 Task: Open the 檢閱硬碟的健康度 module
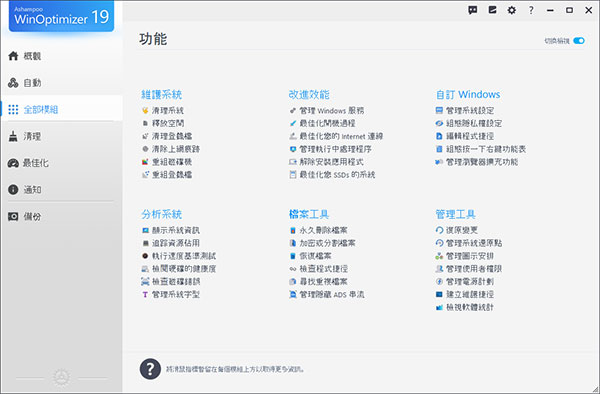(x=184, y=269)
